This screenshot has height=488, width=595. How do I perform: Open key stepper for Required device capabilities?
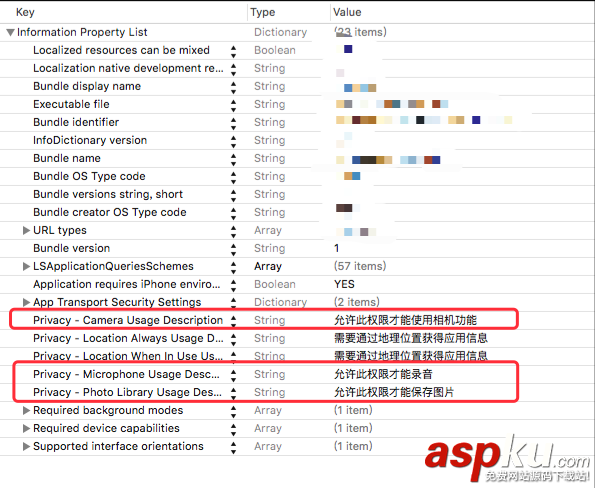(233, 429)
